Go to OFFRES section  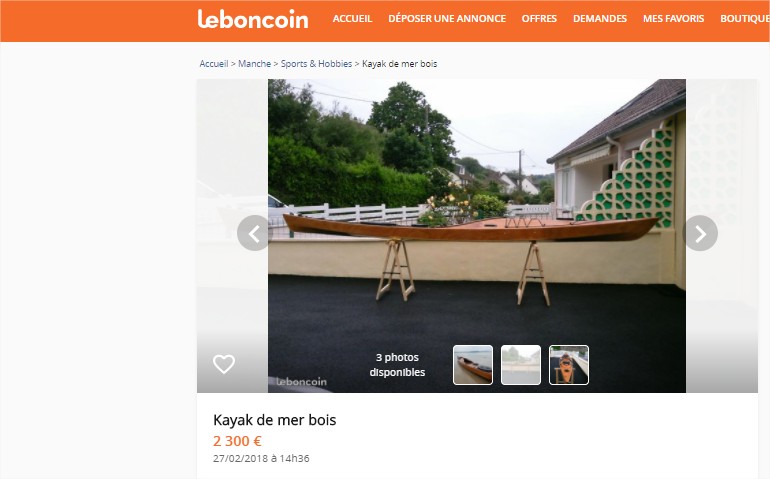click(539, 19)
